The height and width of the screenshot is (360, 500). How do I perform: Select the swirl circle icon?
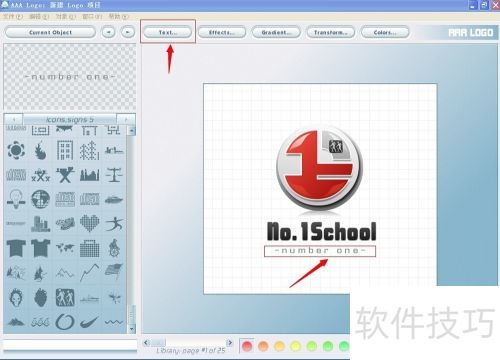coord(65,322)
